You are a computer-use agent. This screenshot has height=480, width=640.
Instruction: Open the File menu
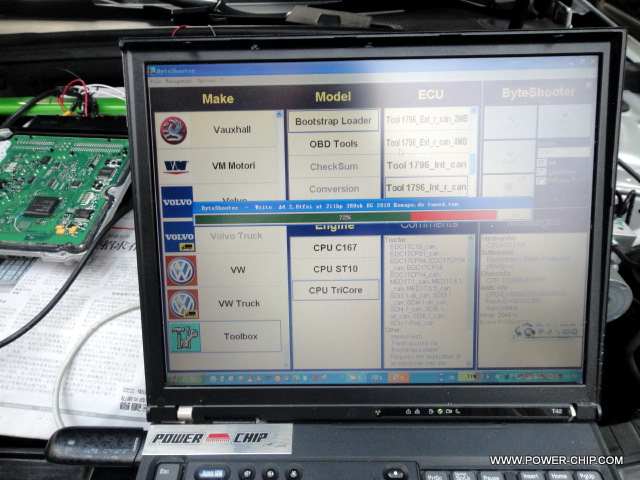[x=156, y=81]
